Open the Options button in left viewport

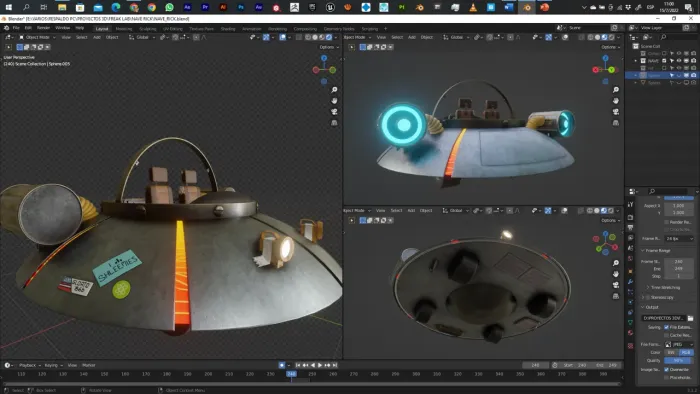pyautogui.click(x=329, y=47)
